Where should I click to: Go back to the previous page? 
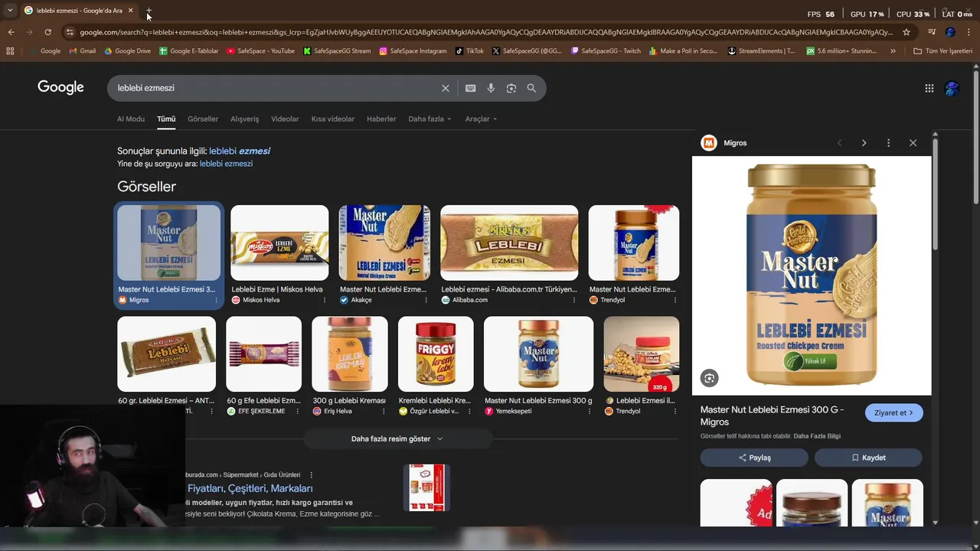pyautogui.click(x=11, y=32)
